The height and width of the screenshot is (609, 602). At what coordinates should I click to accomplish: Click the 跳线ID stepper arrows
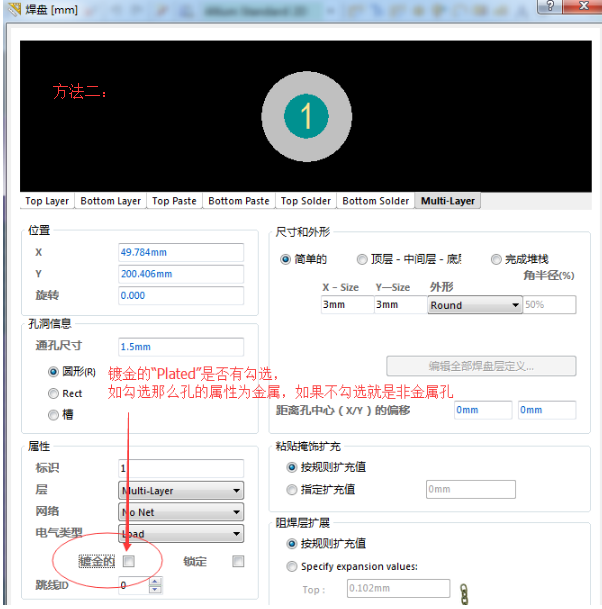pyautogui.click(x=155, y=586)
